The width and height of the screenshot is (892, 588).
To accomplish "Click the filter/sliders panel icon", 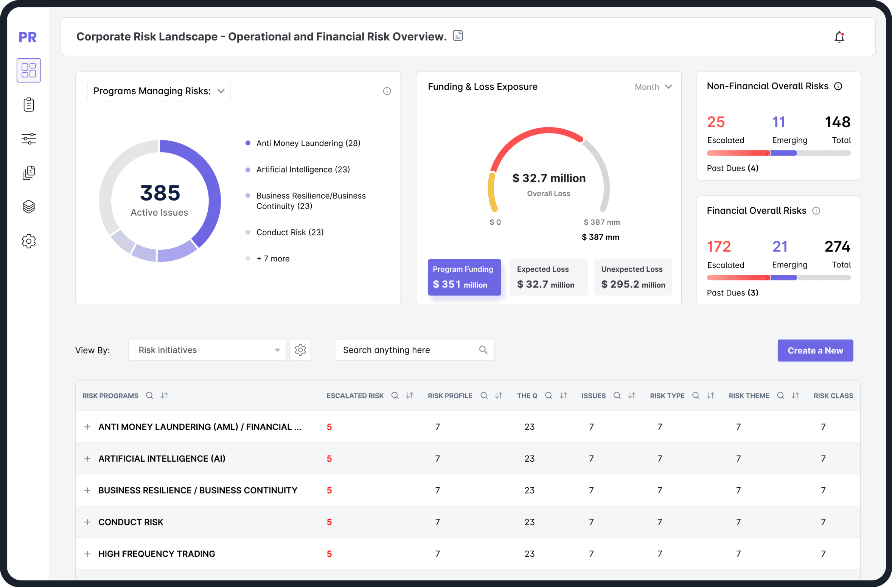I will pyautogui.click(x=29, y=138).
